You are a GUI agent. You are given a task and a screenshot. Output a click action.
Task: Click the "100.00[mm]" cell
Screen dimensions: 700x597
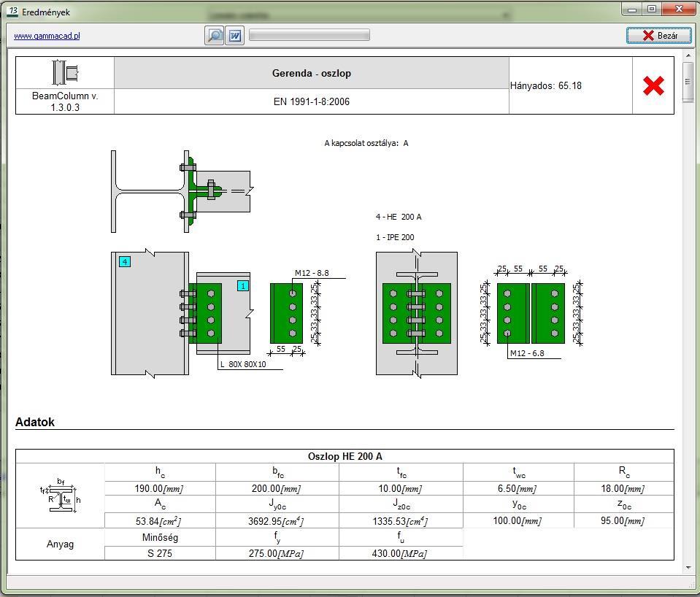pos(518,520)
